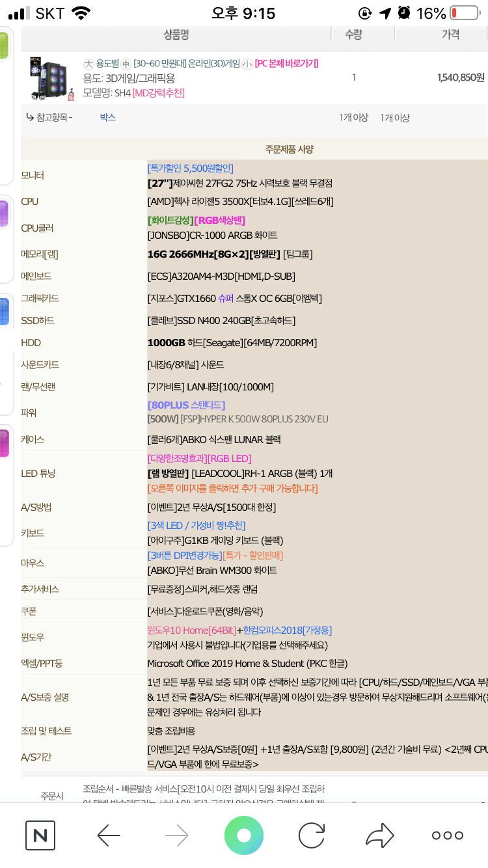Open the share arrow icon
The image size is (488, 868).
point(380,835)
